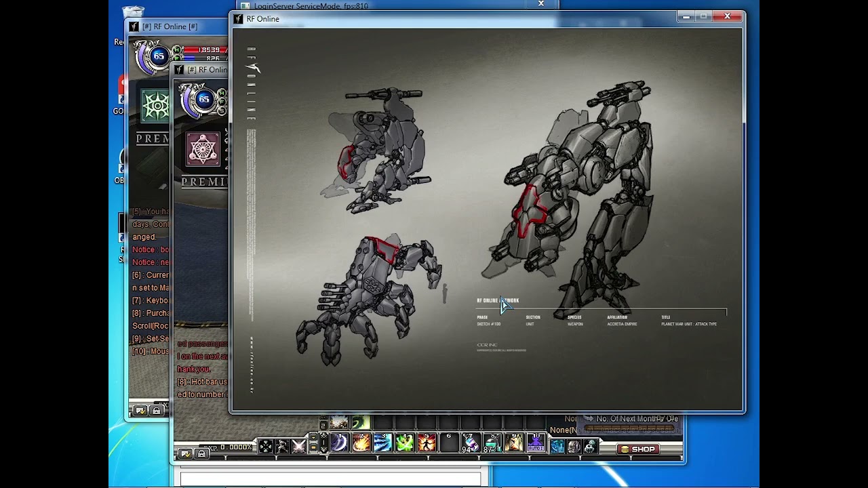Image resolution: width=868 pixels, height=488 pixels.
Task: Use hotbar slot 2 fire burst skill
Action: (361, 443)
